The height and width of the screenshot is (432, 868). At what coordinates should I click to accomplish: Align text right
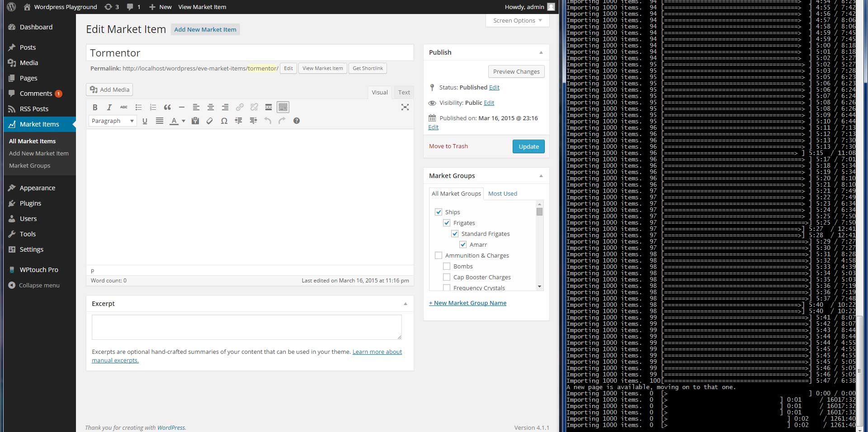225,107
